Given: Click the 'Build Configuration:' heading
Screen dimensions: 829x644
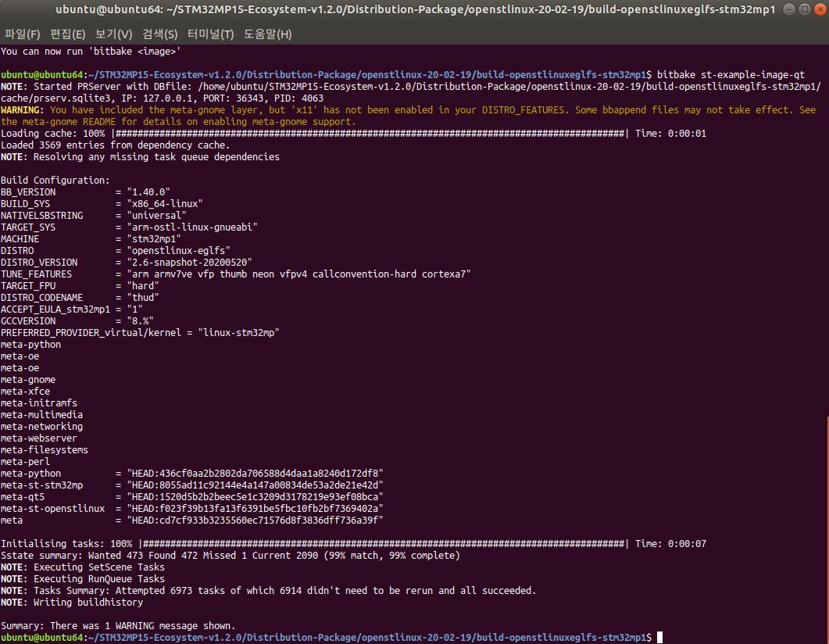Looking at the screenshot, I should (55, 181).
